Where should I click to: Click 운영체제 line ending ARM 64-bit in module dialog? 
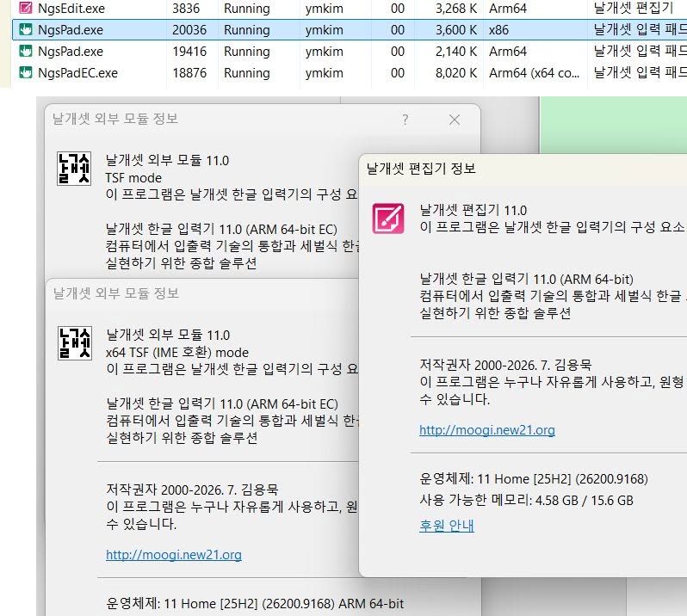[x=255, y=603]
